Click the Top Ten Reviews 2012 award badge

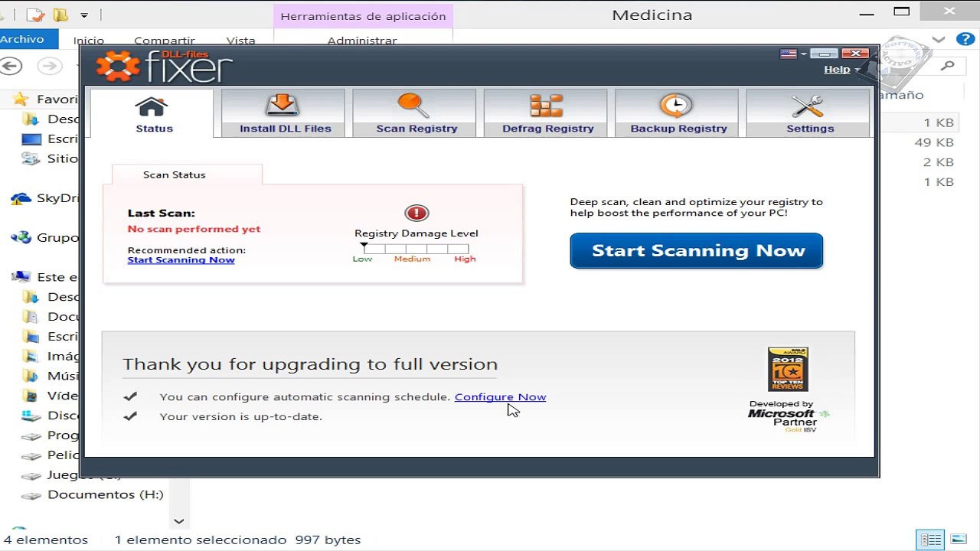coord(788,370)
